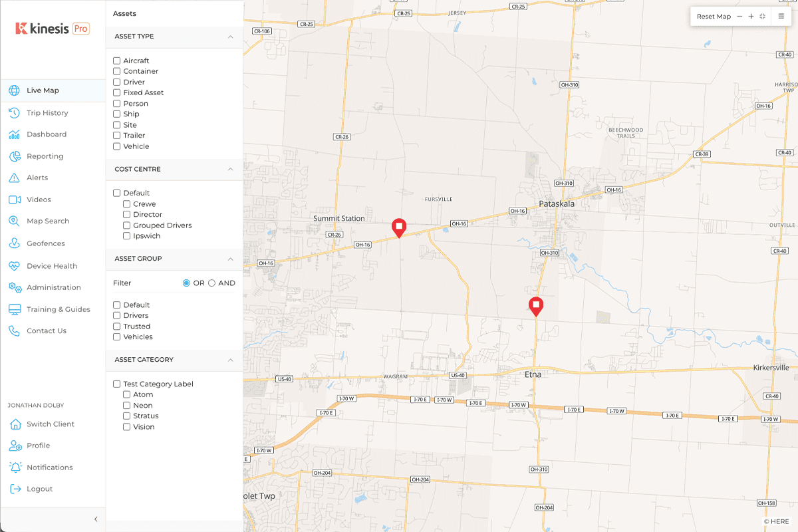The width and height of the screenshot is (798, 532).
Task: Click the Logout link
Action: [x=39, y=489]
